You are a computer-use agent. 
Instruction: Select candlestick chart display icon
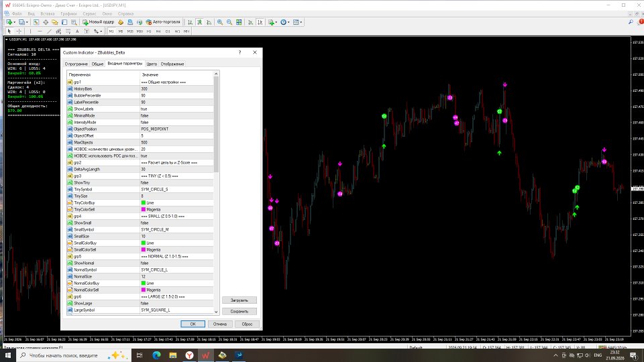pyautogui.click(x=200, y=22)
